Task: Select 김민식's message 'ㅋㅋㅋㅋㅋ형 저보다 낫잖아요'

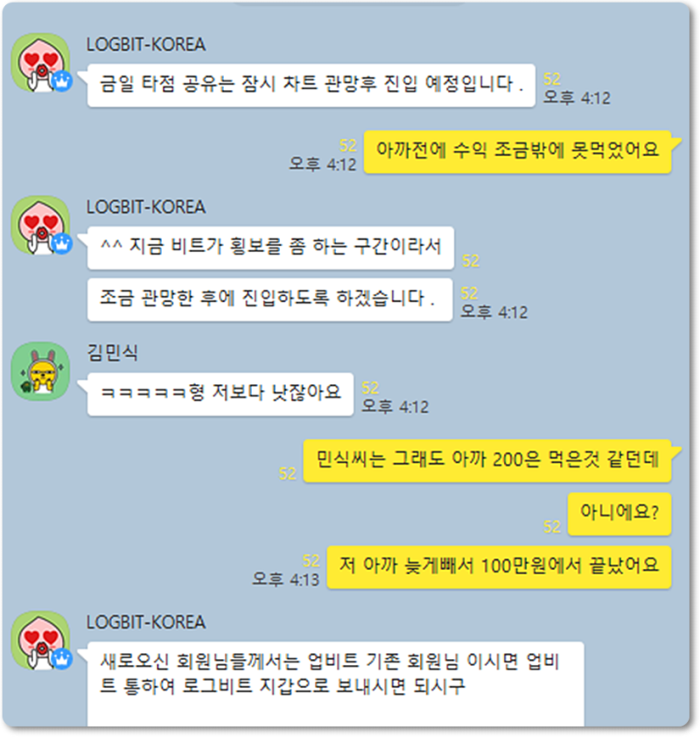Action: click(220, 394)
